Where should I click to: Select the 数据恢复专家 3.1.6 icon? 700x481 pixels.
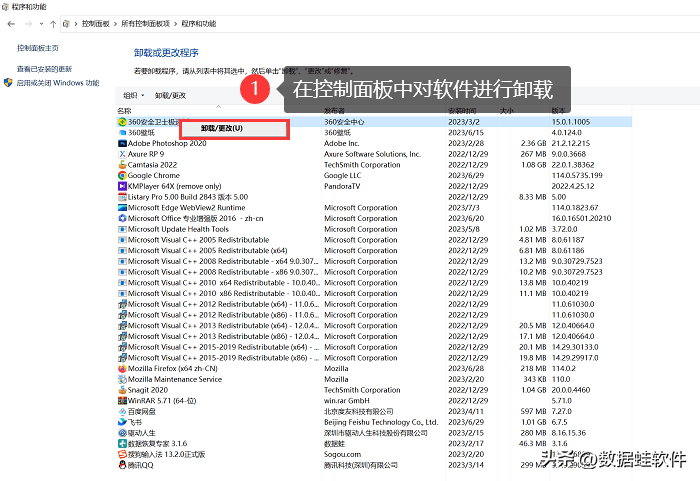122,443
